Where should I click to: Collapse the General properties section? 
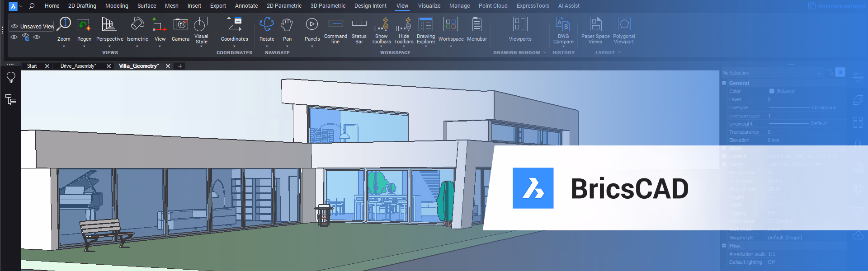pyautogui.click(x=724, y=83)
